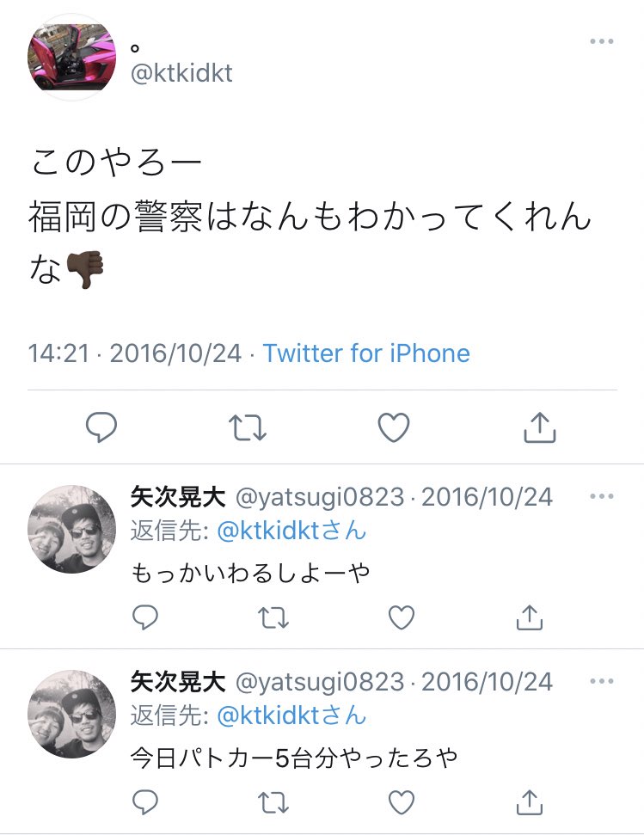Open @ktkidktさん mention in first reply
This screenshot has width=644, height=835.
coord(291,531)
